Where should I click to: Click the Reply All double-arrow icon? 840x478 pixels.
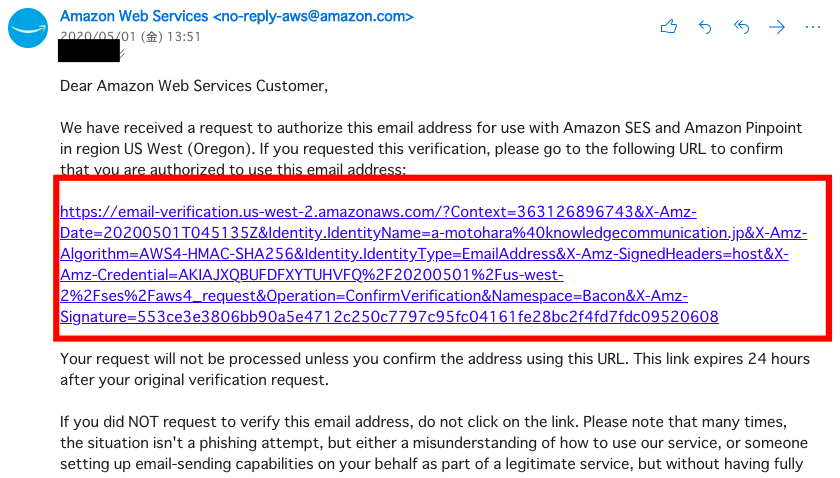coord(741,27)
